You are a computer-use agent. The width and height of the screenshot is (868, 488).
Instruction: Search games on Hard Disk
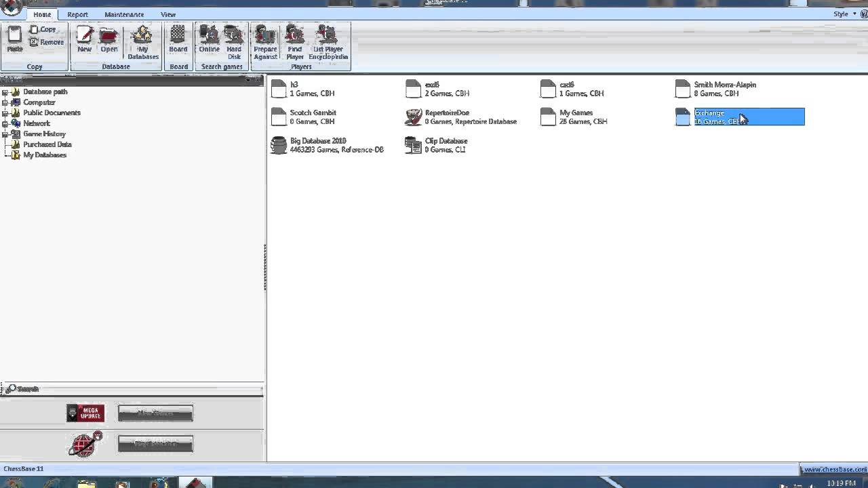point(234,42)
